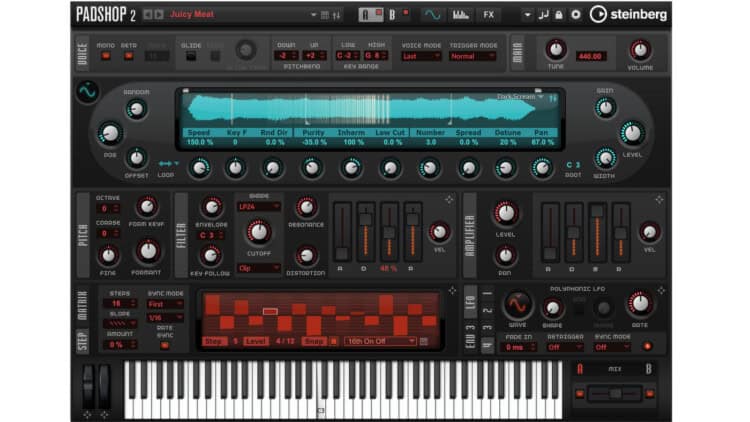Open the arpeggiator bars page
This screenshot has height=422, width=750.
pos(460,14)
